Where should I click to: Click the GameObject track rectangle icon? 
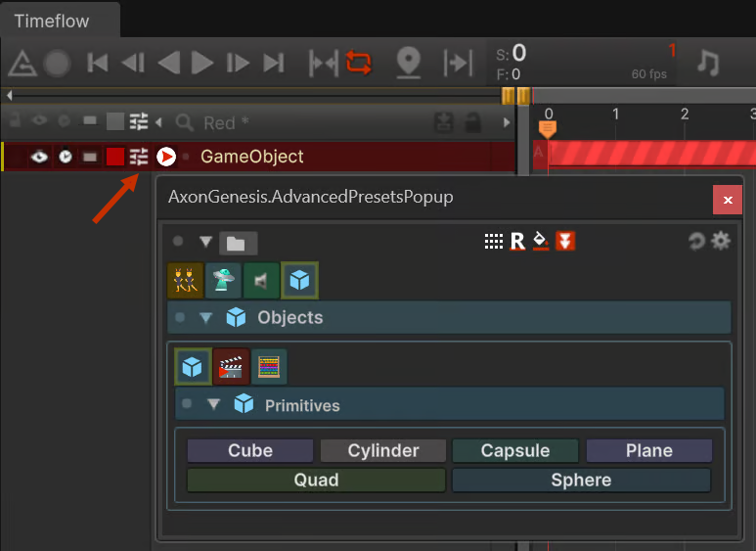coord(90,157)
